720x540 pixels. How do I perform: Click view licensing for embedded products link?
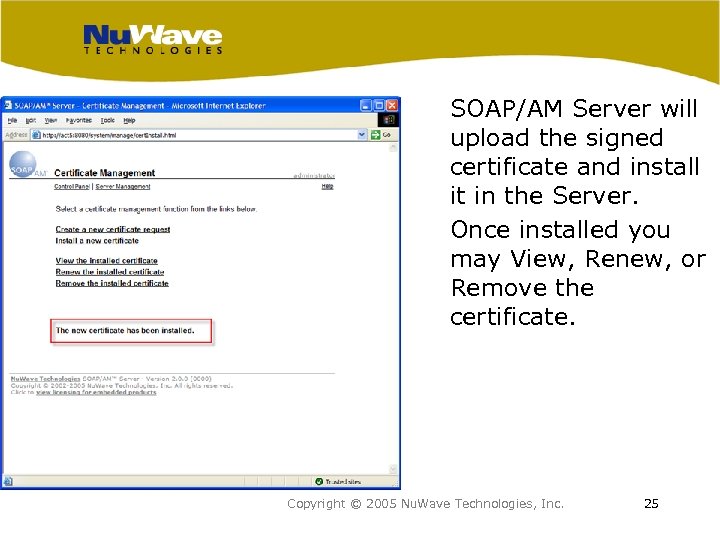(96, 392)
